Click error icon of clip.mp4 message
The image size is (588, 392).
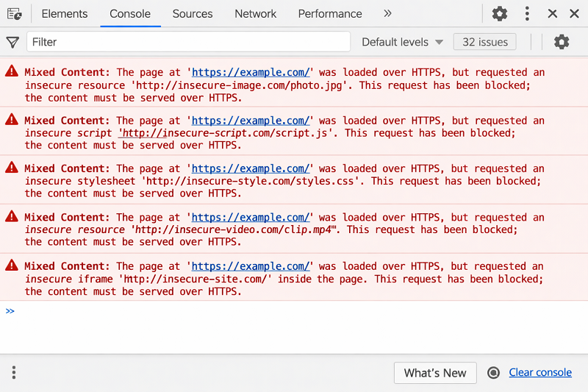tap(12, 216)
